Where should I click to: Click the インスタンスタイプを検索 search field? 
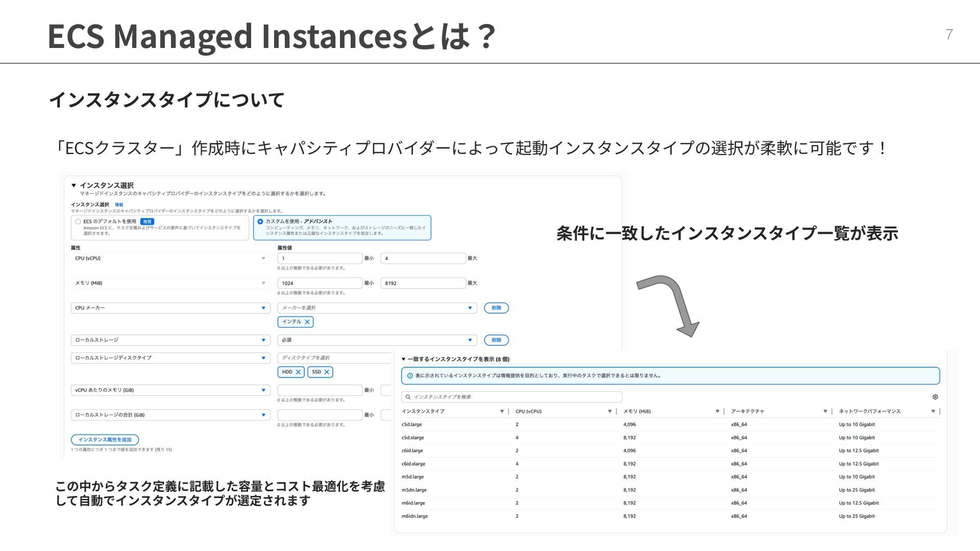coord(512,397)
